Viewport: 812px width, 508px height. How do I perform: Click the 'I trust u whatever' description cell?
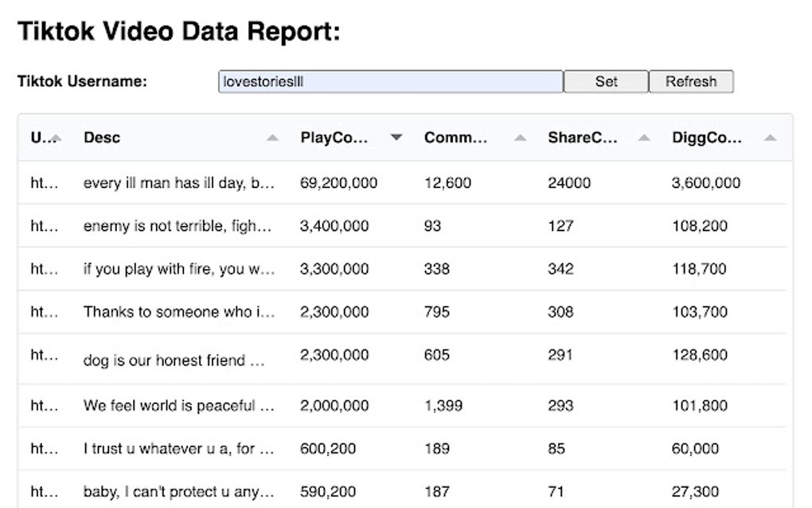pyautogui.click(x=178, y=448)
